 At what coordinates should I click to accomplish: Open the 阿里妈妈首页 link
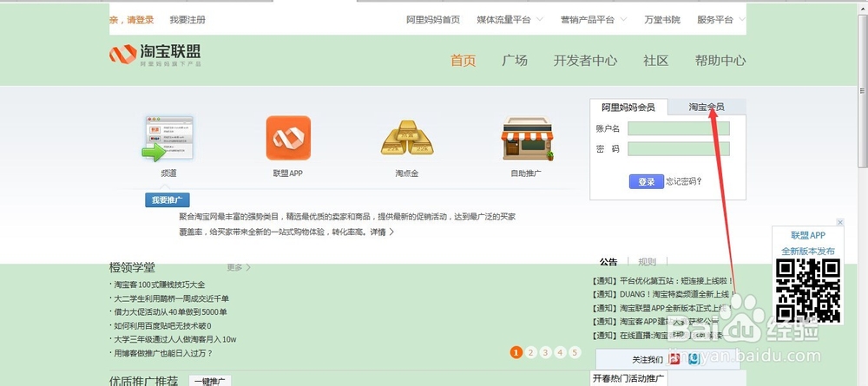(433, 20)
